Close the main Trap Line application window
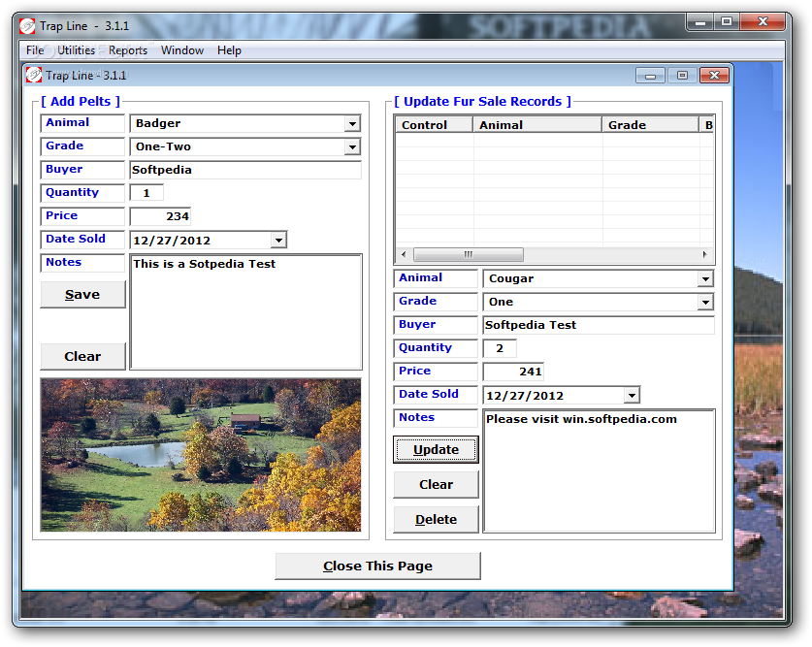This screenshot has width=812, height=647. point(763,22)
